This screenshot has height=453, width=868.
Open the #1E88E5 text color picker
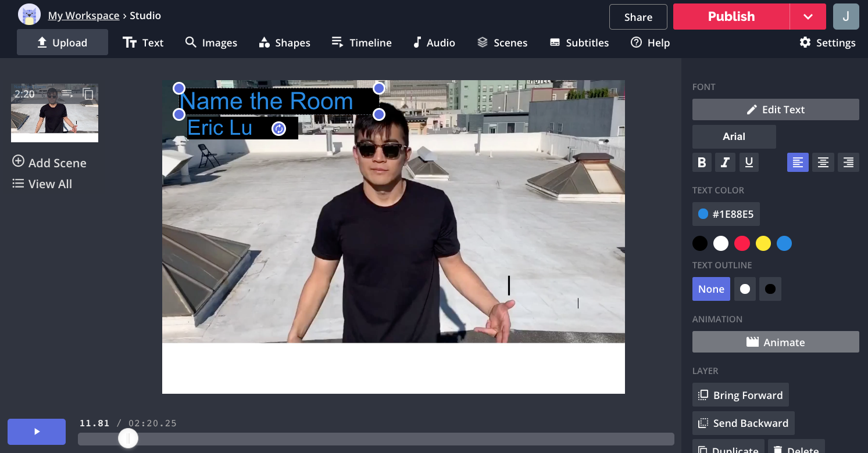pos(726,214)
